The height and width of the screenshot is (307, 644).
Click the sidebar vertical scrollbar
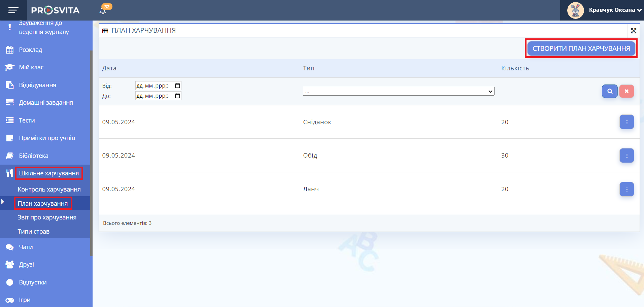91,151
